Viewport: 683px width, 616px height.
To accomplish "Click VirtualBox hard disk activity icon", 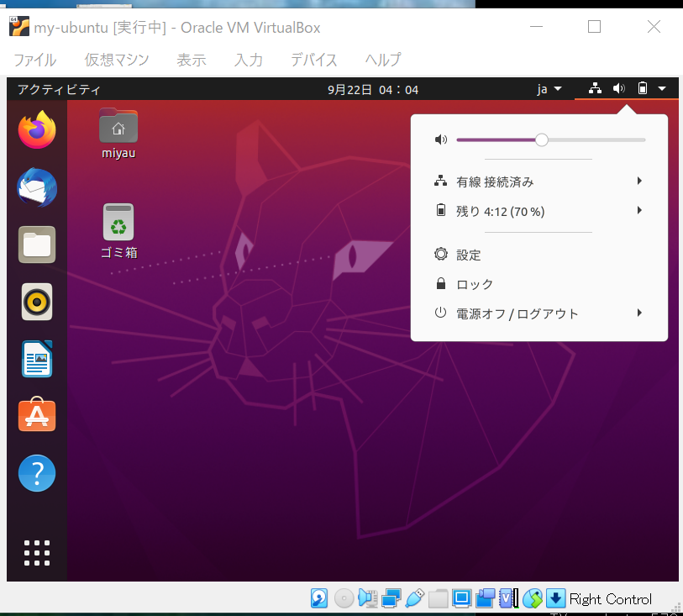I will (x=319, y=598).
